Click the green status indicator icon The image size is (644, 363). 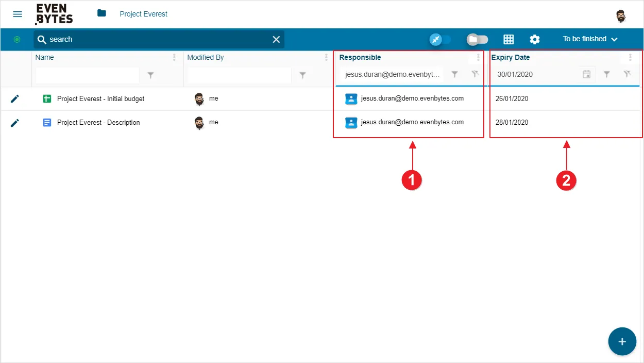17,39
